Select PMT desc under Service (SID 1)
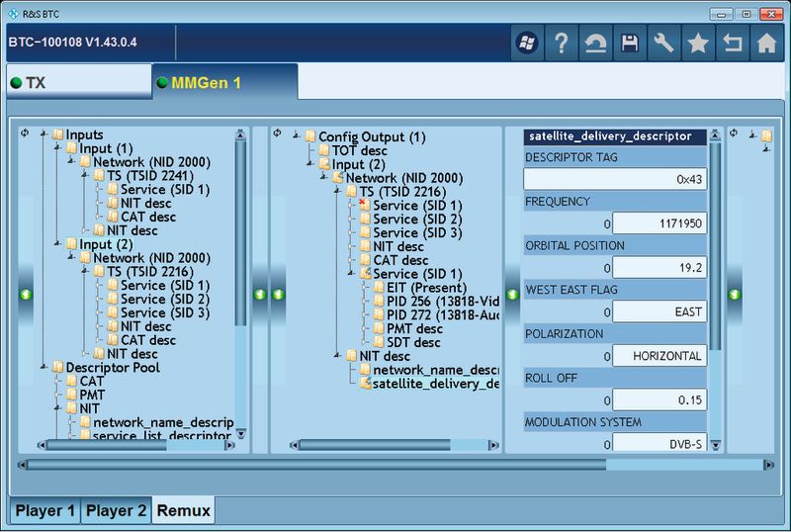Viewport: 791px width, 532px height. [414, 328]
